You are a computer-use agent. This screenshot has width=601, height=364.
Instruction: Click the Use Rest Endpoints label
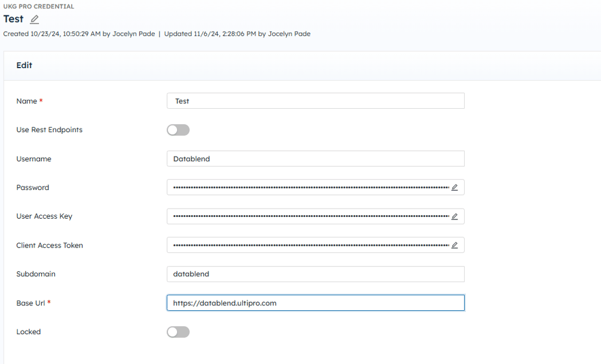pos(49,130)
